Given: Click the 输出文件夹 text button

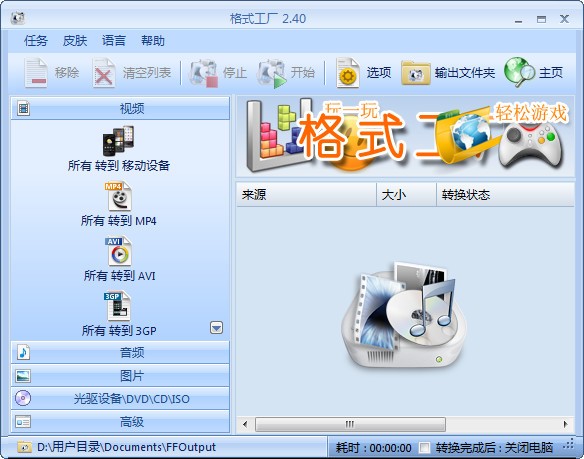Looking at the screenshot, I should click(x=465, y=73).
